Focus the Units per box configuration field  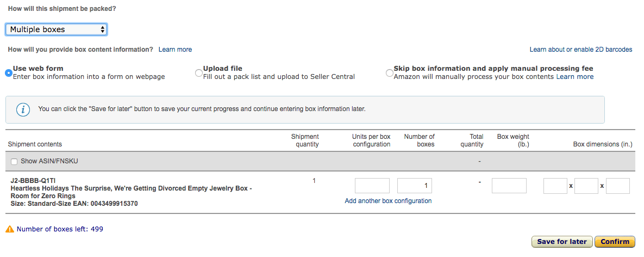point(372,186)
